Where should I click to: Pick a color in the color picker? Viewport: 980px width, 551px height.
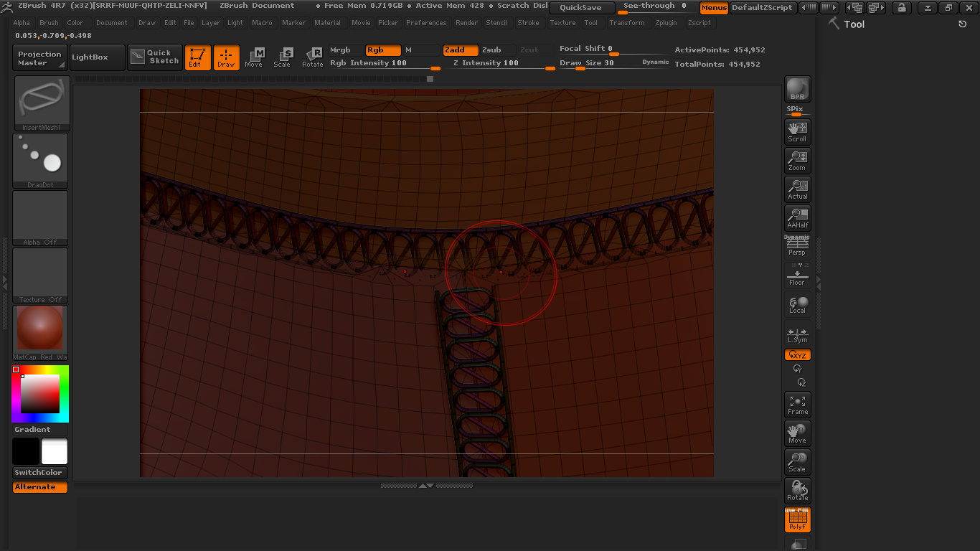coord(40,394)
